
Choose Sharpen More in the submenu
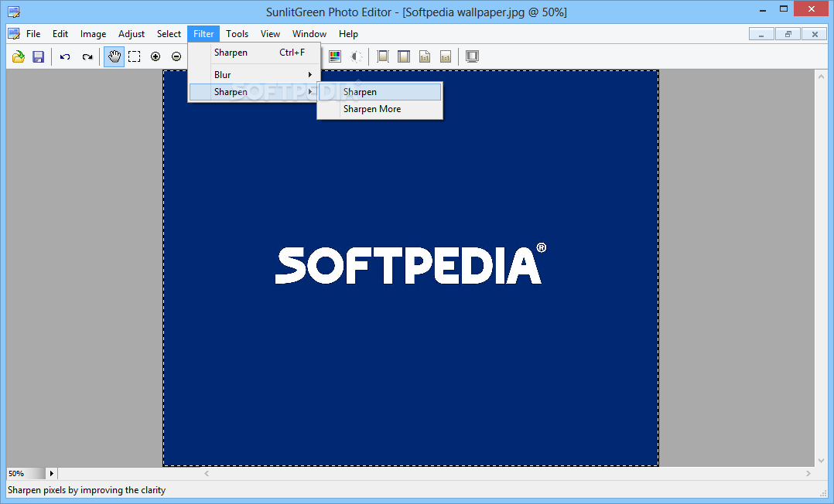[380, 109]
